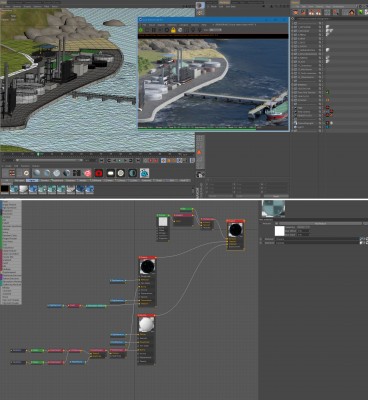Image resolution: width=368 pixels, height=400 pixels.
Task: Open the wide dropdown bar above the white swatch
Action: pyautogui.click(x=320, y=223)
